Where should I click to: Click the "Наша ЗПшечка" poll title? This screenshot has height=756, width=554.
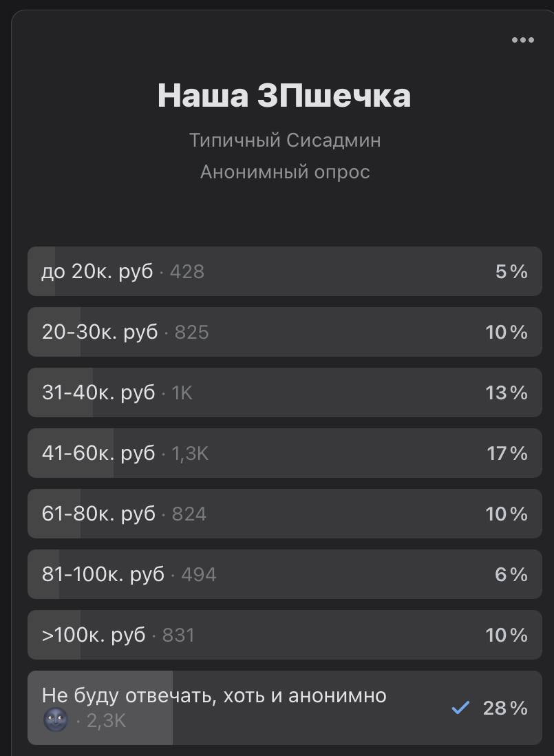[x=284, y=96]
